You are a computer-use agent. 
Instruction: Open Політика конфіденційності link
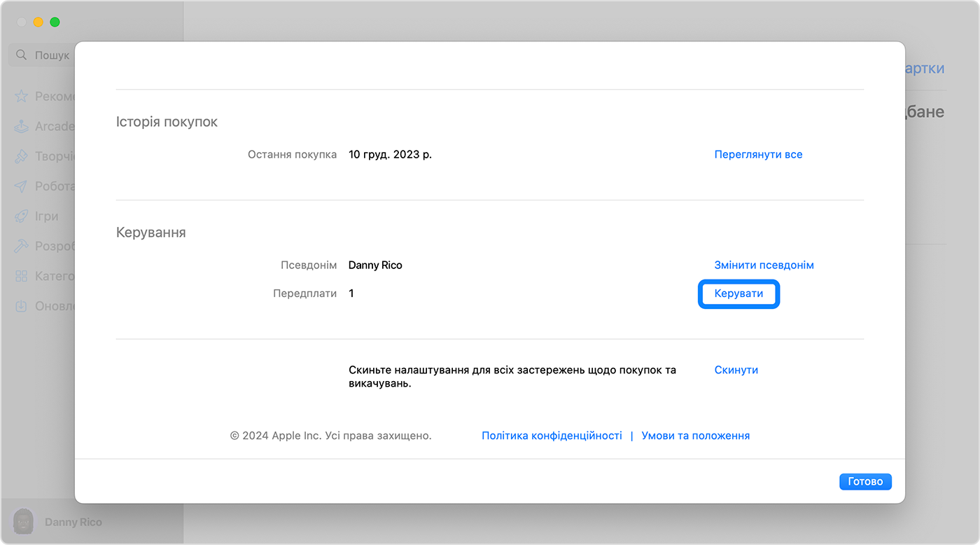(552, 436)
